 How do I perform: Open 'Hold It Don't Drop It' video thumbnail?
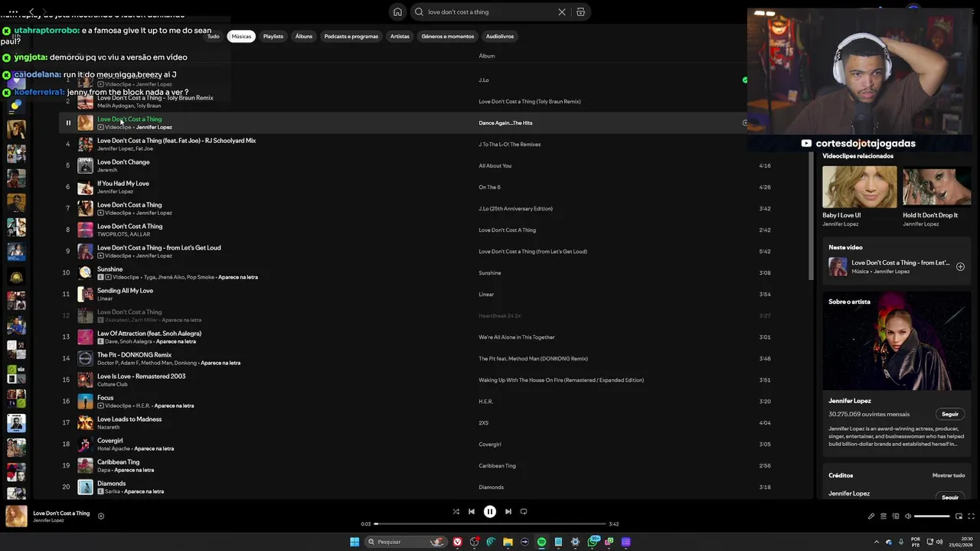[x=936, y=187]
